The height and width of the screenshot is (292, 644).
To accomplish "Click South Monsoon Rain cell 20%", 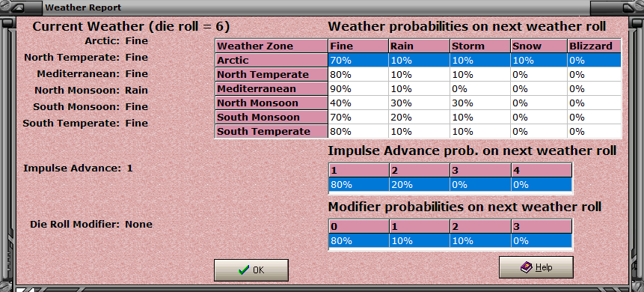I will click(x=419, y=118).
